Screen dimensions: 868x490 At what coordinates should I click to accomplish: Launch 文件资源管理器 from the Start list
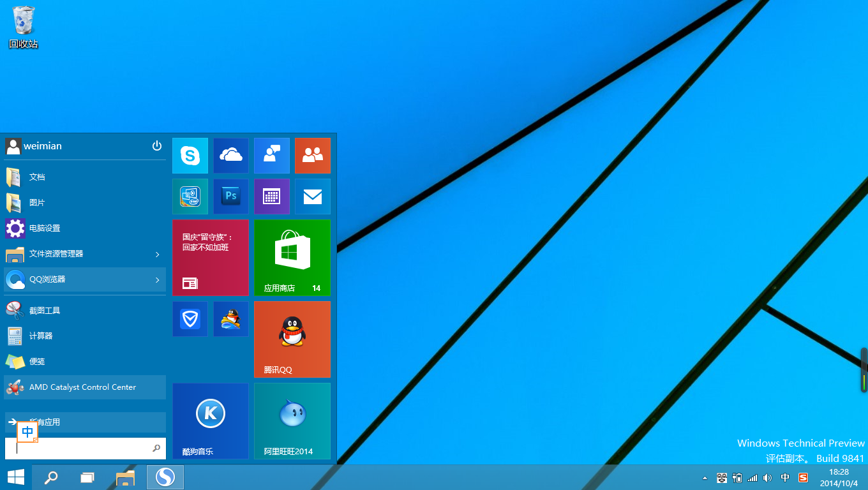[x=77, y=253]
